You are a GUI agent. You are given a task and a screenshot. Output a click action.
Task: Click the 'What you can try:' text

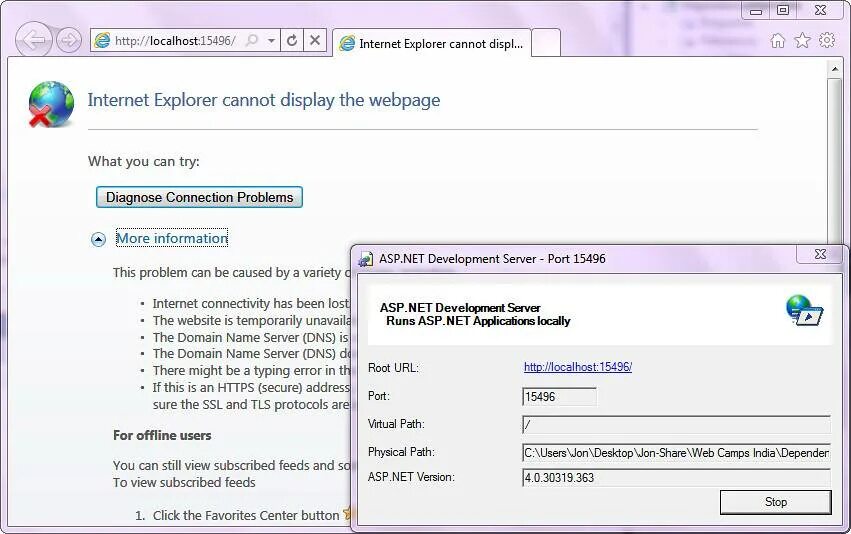(x=144, y=162)
